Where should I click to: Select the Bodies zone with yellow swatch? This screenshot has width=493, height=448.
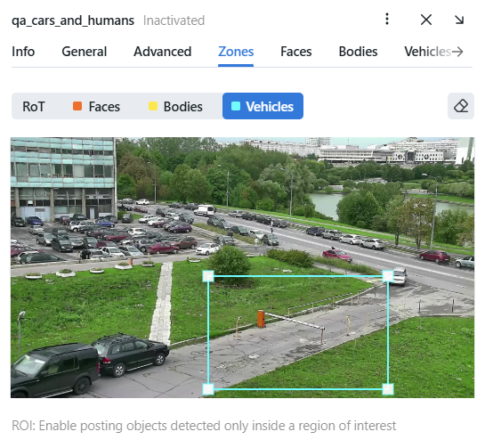point(175,106)
